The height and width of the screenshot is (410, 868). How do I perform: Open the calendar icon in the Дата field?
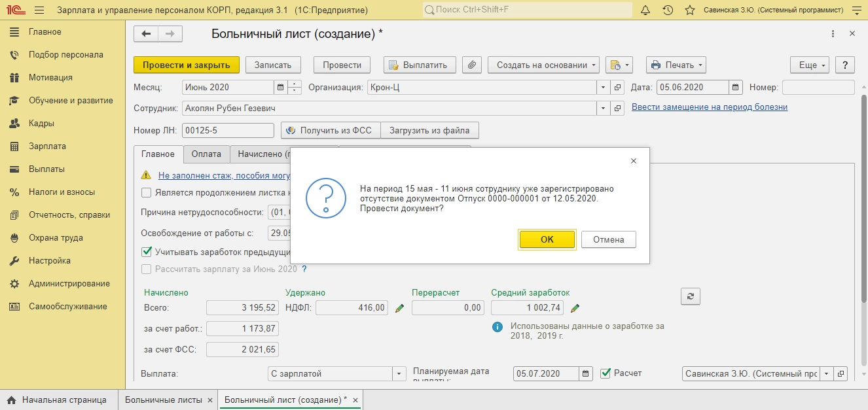click(x=736, y=87)
